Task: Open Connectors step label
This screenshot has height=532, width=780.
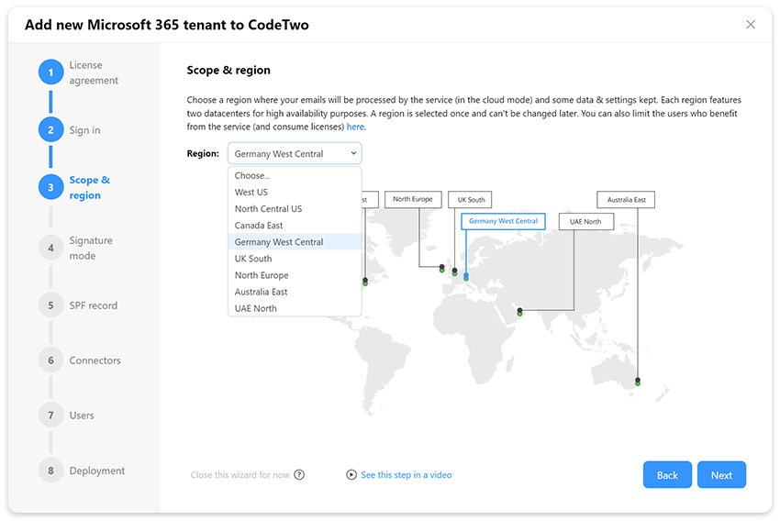Action: (x=95, y=360)
